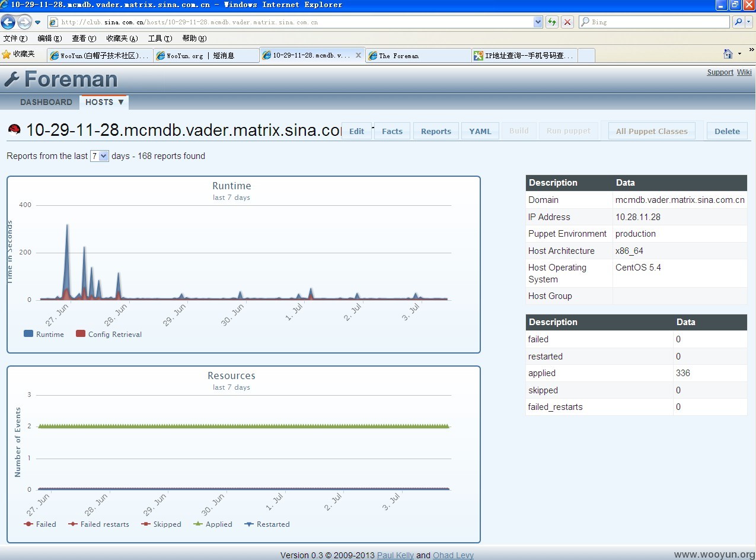Viewport: 756px width, 560px height.
Task: Select the IP Address value 10.28.11.28
Action: (x=638, y=217)
